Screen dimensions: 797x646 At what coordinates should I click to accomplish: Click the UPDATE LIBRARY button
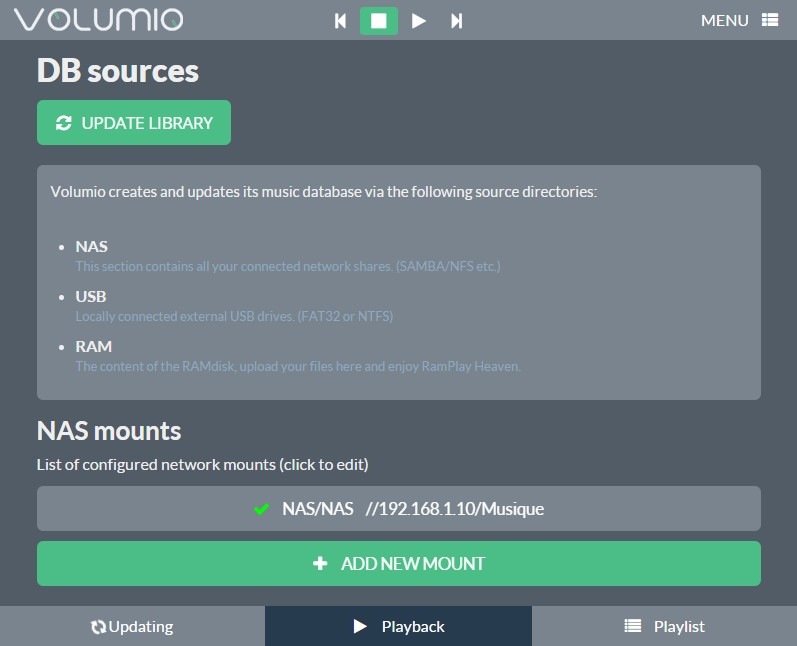[x=134, y=122]
